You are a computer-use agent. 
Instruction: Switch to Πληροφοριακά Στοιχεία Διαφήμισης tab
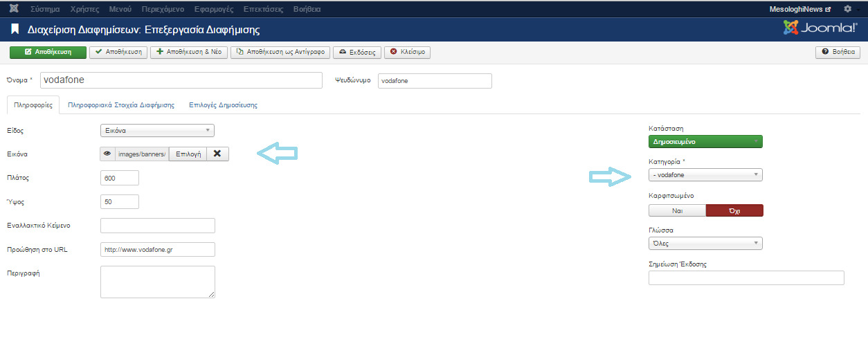[x=120, y=105]
